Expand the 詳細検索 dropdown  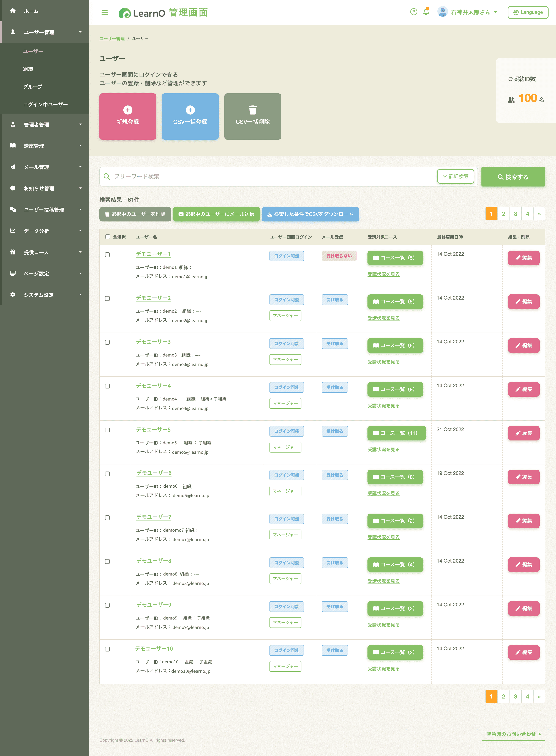pos(455,176)
